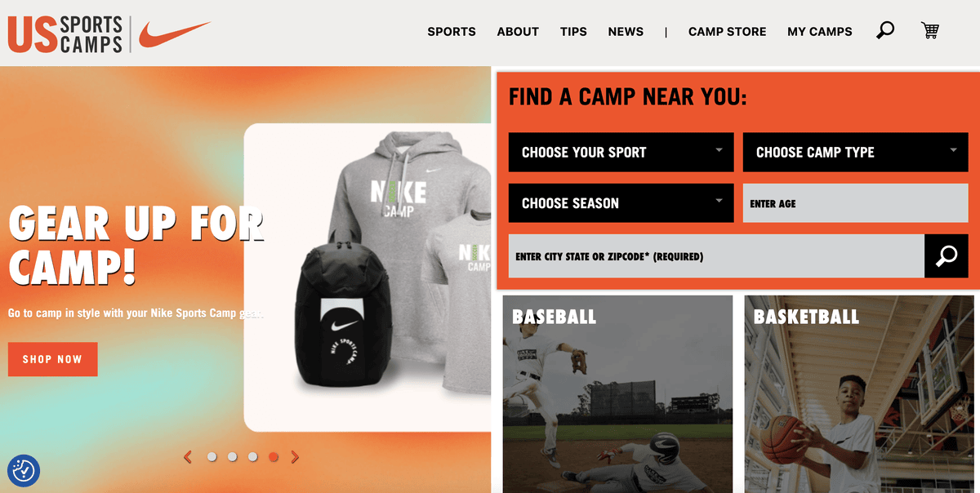Screen dimensions: 980x493
Task: Expand the Choose Your Sport dropdown
Action: (621, 153)
